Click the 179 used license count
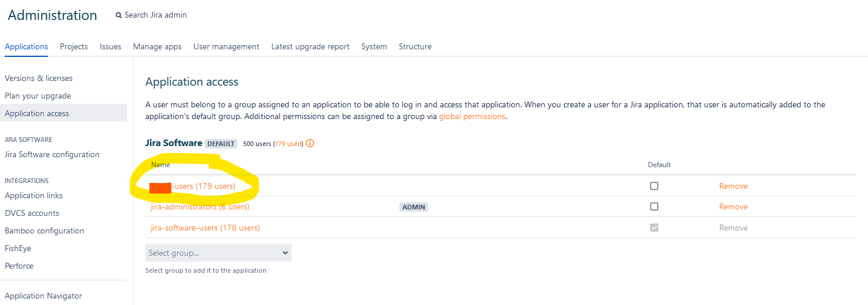Image resolution: width=868 pixels, height=305 pixels. pos(288,144)
